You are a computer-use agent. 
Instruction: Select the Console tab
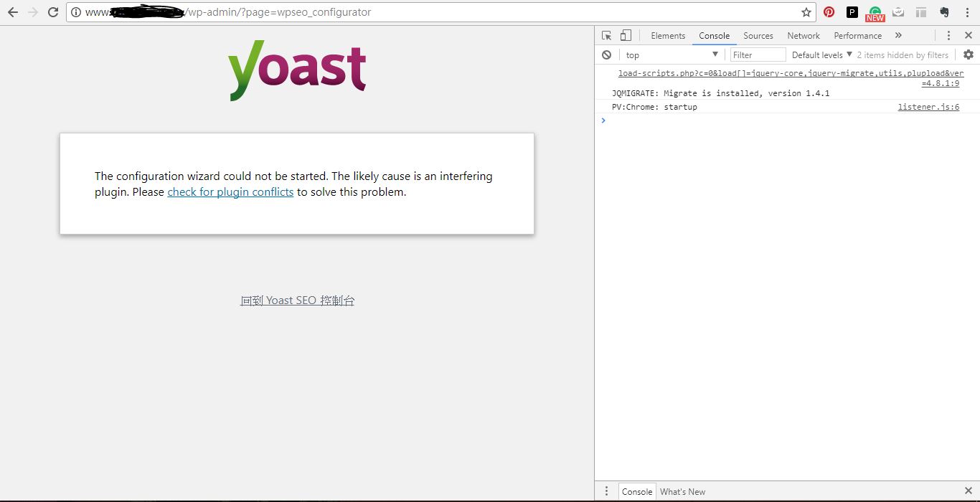click(x=715, y=36)
